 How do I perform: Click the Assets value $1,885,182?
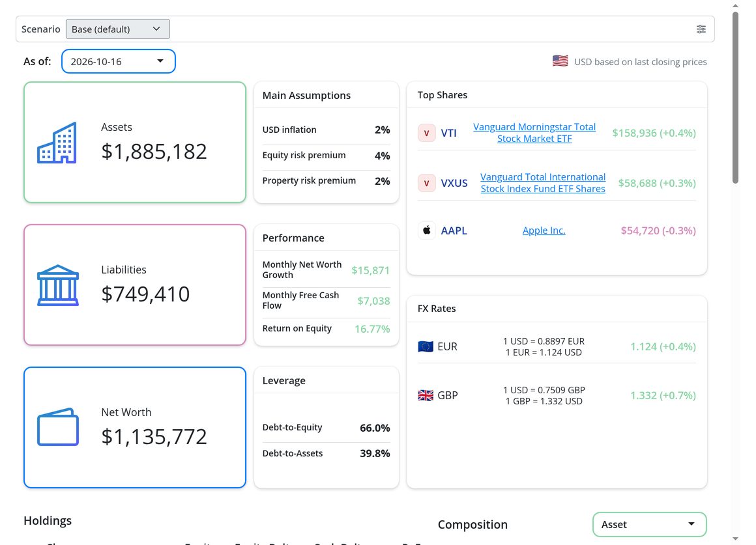154,151
